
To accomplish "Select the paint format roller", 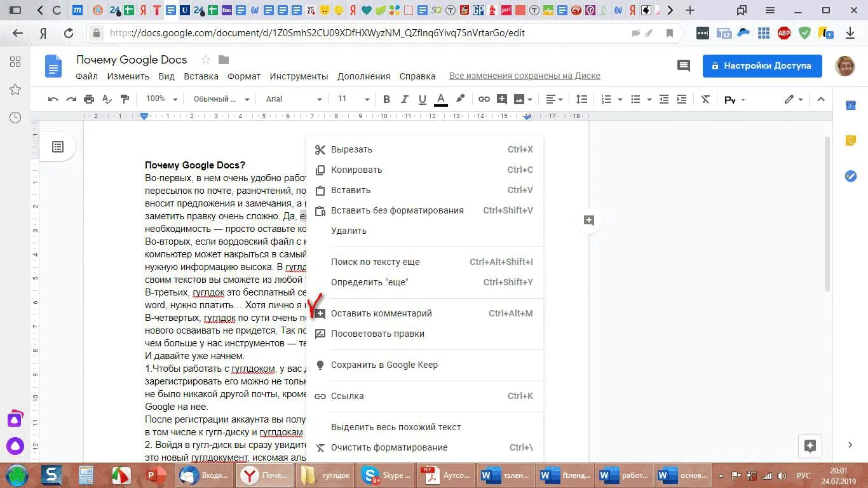I will [x=125, y=99].
